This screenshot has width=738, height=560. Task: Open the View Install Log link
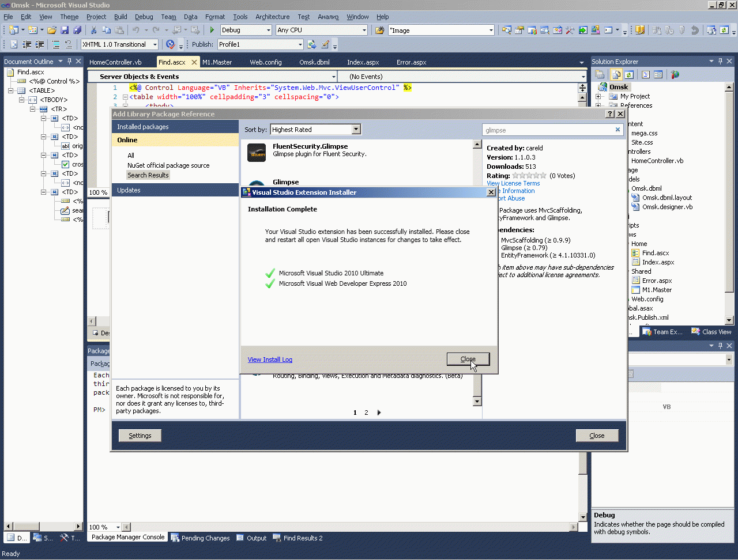click(270, 360)
